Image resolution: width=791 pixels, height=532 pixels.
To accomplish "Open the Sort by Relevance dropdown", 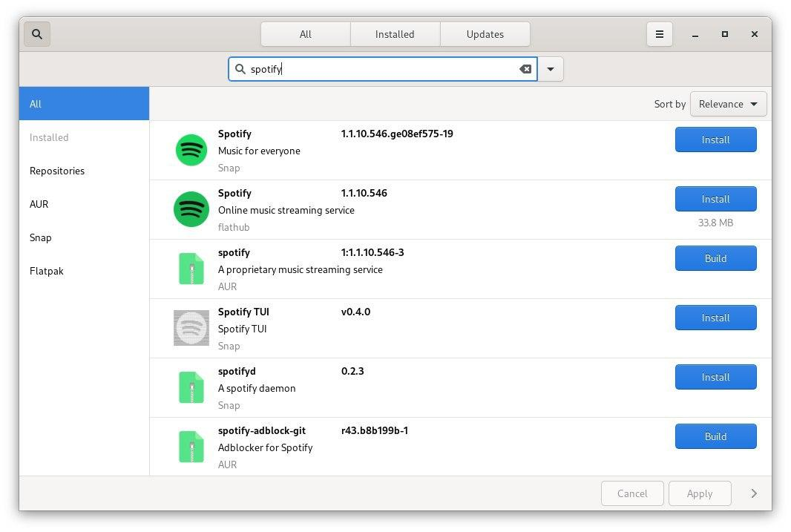I will tap(728, 104).
